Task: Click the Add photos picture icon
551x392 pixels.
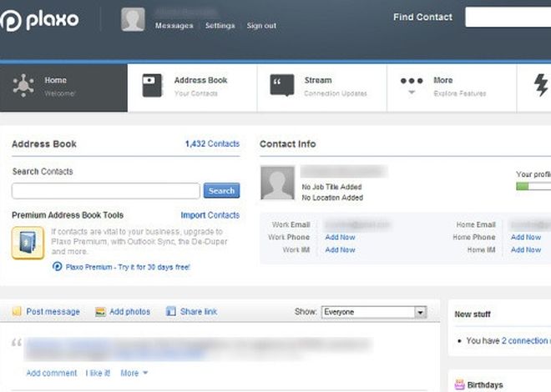Action: pyautogui.click(x=100, y=312)
